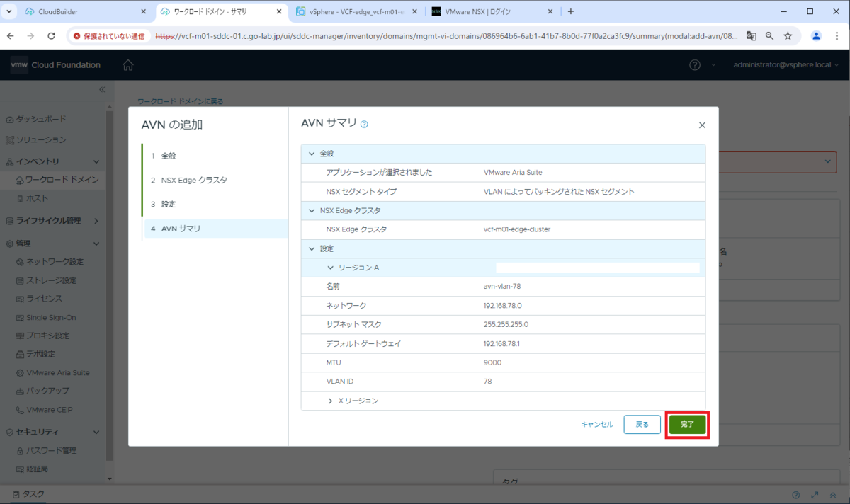Screen dimensions: 850x504
Task: Collapse the 管理 sidebar group
Action: tap(97, 244)
